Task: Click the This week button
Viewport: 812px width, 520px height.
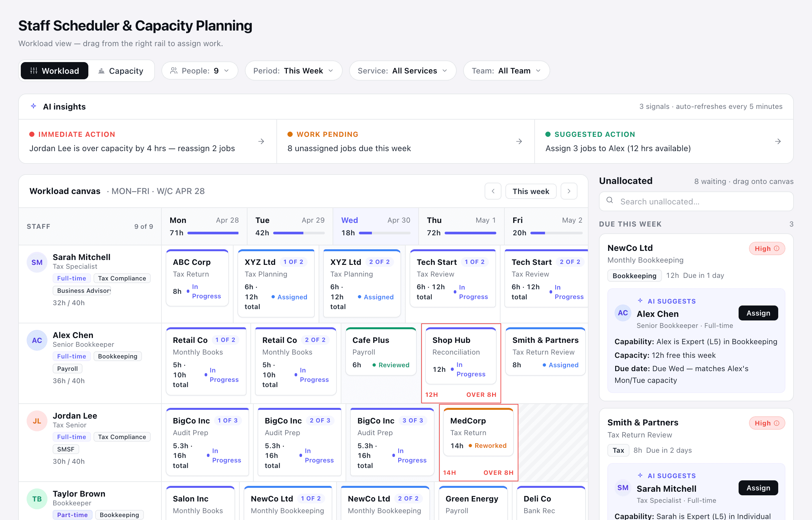Action: (531, 191)
